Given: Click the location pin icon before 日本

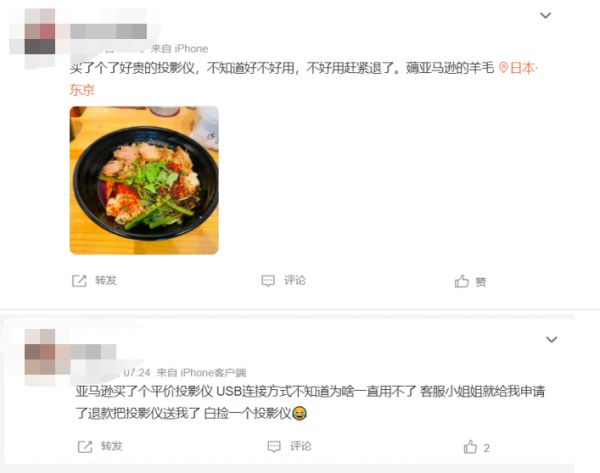Looking at the screenshot, I should point(504,68).
